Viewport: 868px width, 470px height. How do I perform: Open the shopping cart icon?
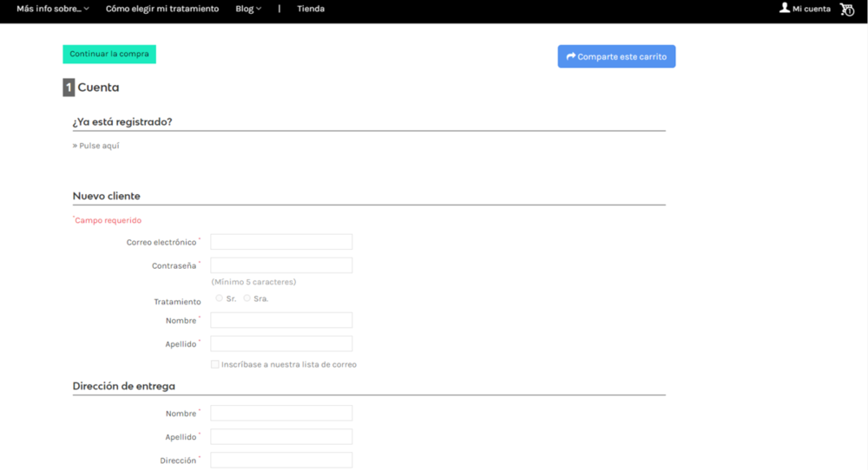coord(847,10)
